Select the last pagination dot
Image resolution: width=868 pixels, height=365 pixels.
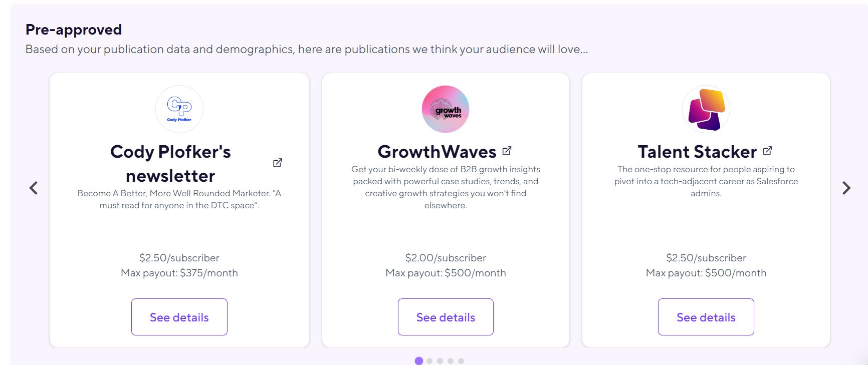pyautogui.click(x=461, y=360)
